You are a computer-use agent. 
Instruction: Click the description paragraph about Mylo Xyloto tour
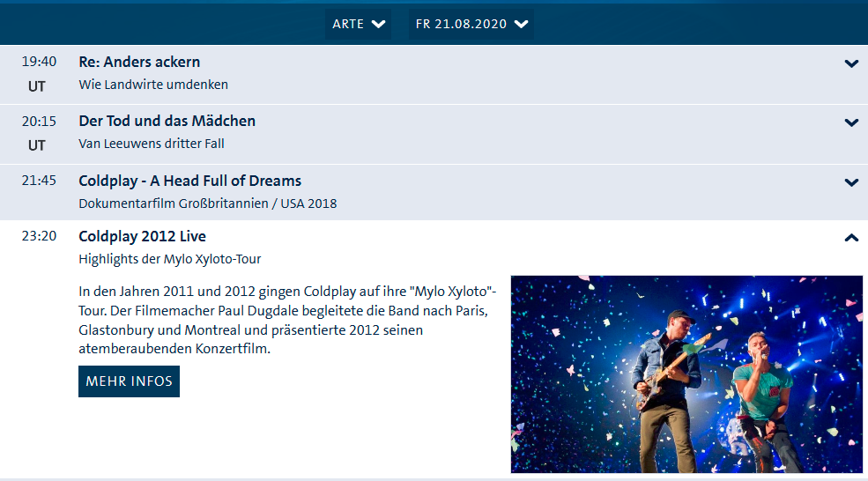tap(287, 320)
